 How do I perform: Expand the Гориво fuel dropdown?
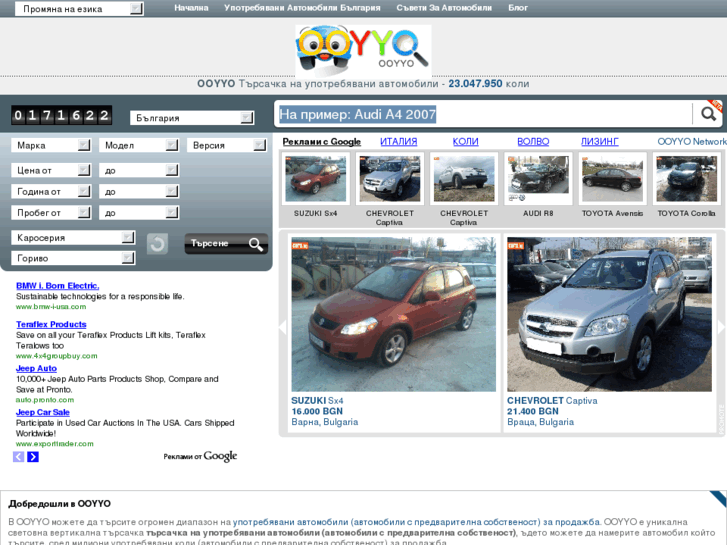tap(73, 258)
